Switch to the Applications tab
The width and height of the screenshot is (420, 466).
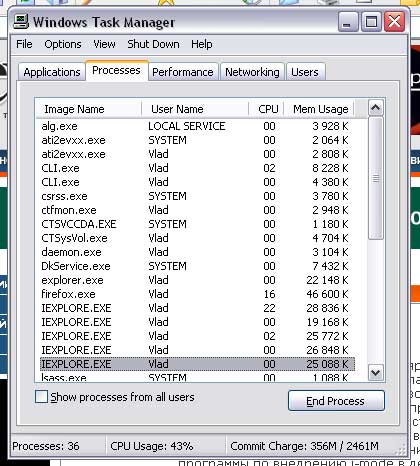52,72
